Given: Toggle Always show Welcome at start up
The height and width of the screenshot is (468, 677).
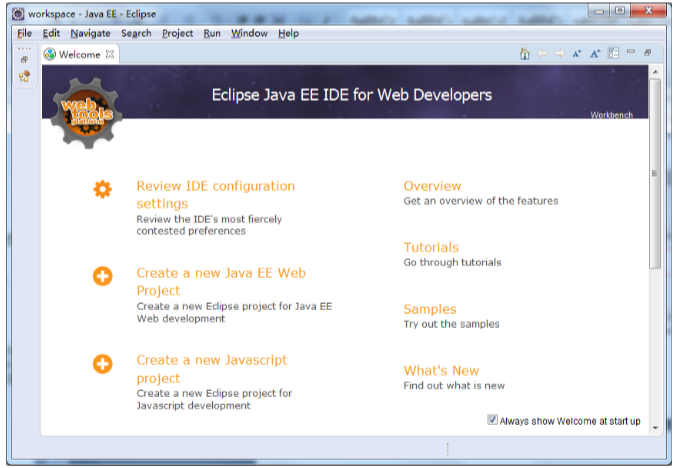Looking at the screenshot, I should [x=492, y=420].
